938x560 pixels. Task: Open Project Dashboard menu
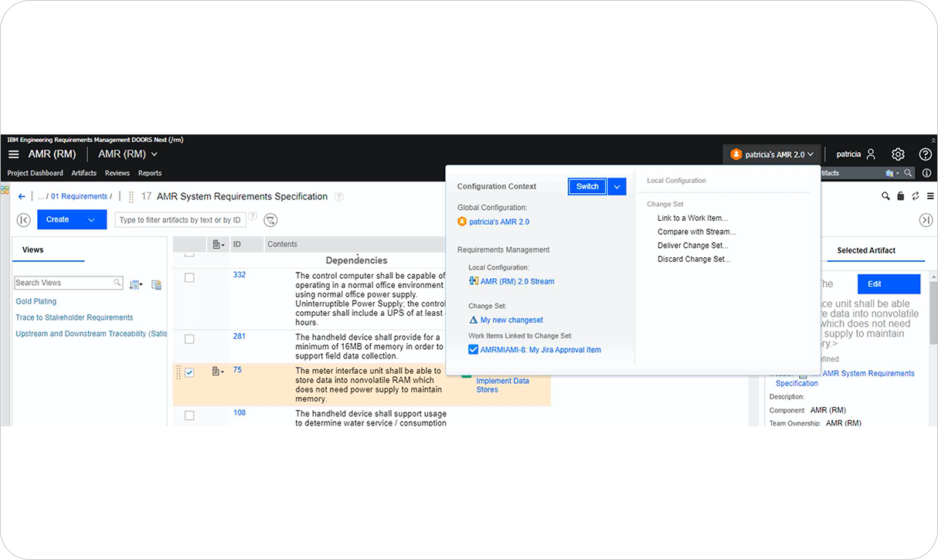point(36,173)
